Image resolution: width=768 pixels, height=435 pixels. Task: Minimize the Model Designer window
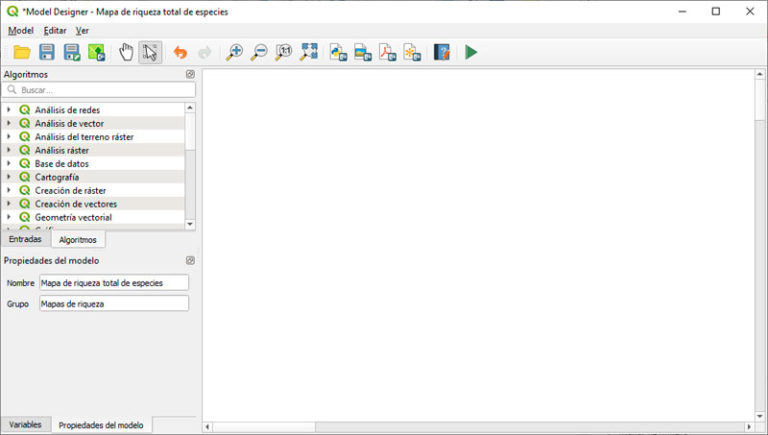682,11
